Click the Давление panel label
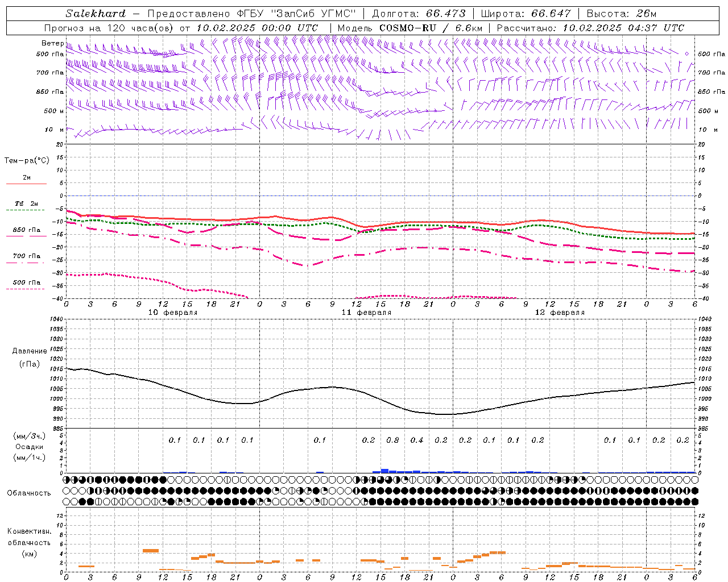 30,351
